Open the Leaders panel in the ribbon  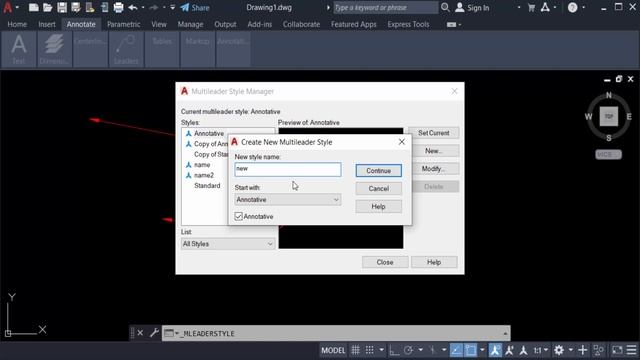tap(126, 49)
